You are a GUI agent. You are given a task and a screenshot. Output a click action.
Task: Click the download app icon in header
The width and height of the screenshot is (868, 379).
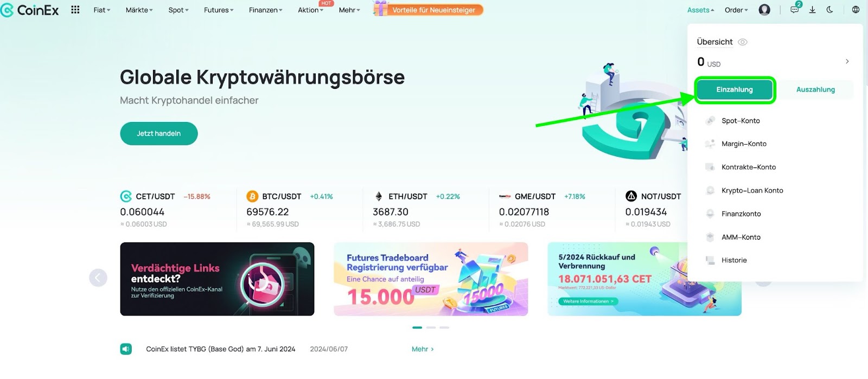point(812,10)
